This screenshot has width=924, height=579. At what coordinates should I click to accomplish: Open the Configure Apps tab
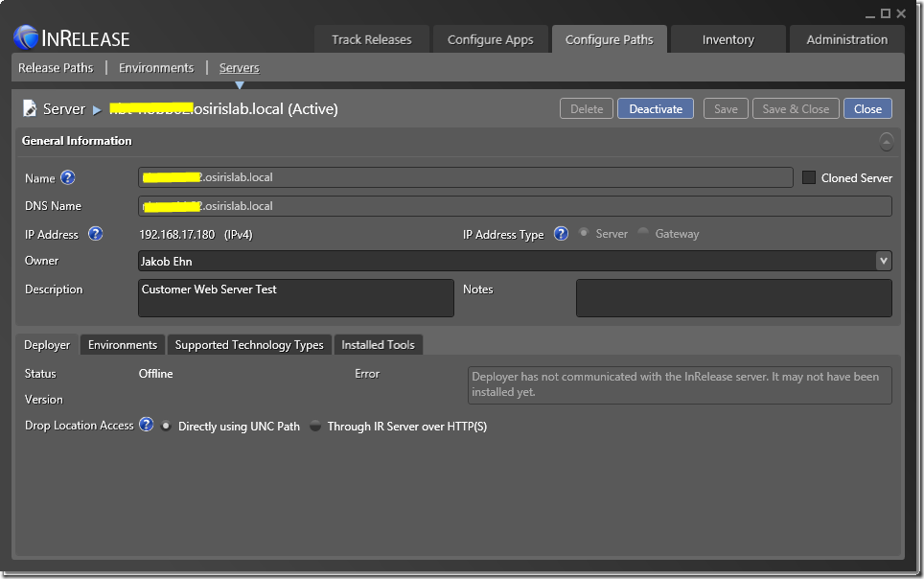tap(491, 39)
